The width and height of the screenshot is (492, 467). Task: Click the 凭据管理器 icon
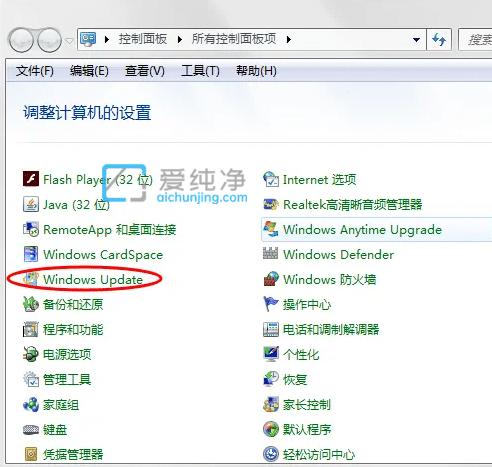pos(31,454)
